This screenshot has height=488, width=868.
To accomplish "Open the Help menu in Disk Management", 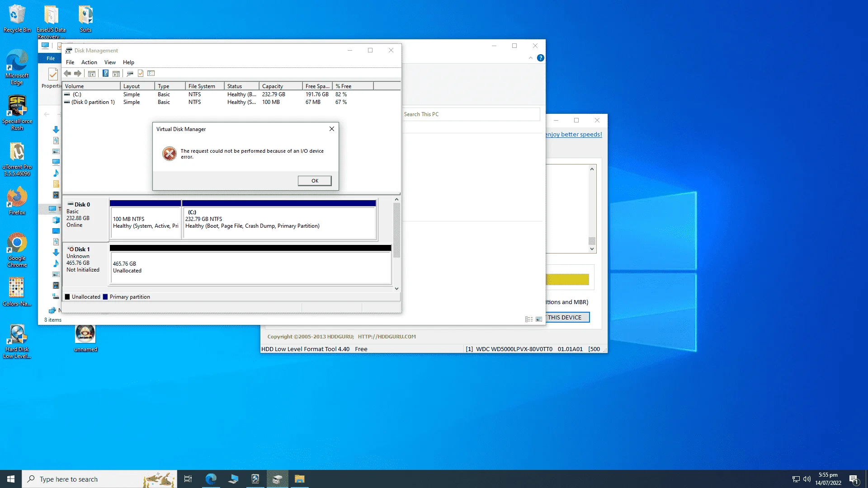I will [128, 62].
